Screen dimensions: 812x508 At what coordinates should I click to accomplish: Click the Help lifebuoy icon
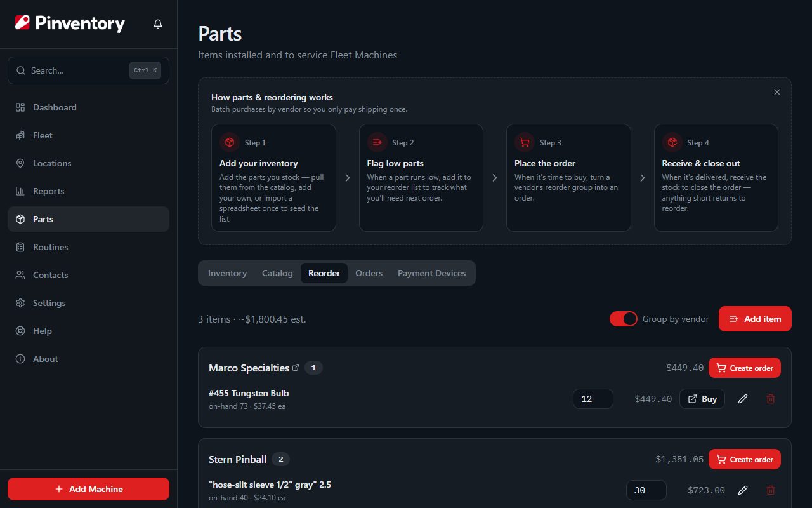click(20, 331)
